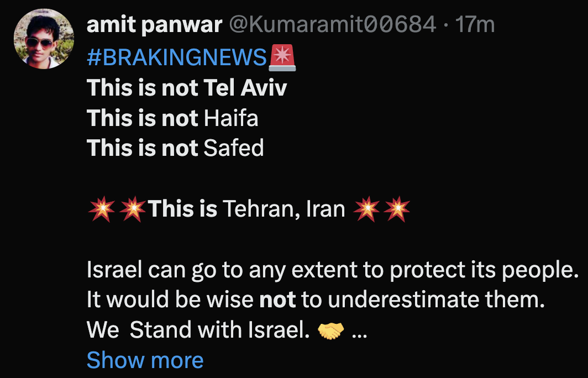Image resolution: width=588 pixels, height=378 pixels.
Task: Click the last explosion emoji after 'Iran'
Action: click(x=397, y=209)
